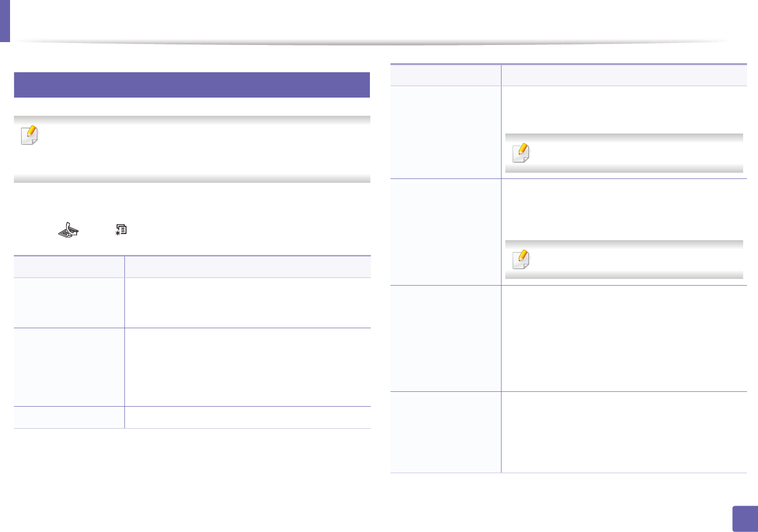Select the right table's wide second header cell
758x532 pixels.
[624, 75]
